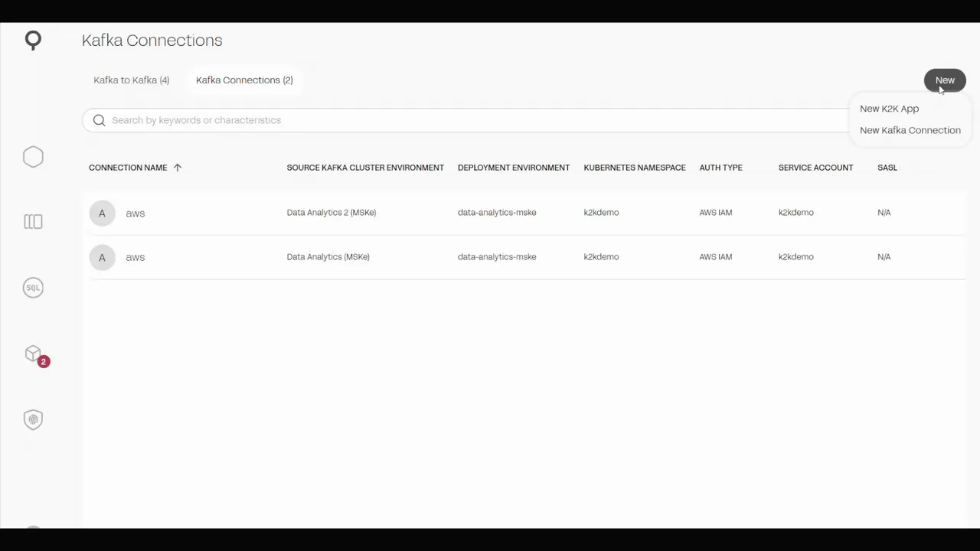This screenshot has width=980, height=551.
Task: Open the SQL tool icon in sidebar
Action: 33,287
